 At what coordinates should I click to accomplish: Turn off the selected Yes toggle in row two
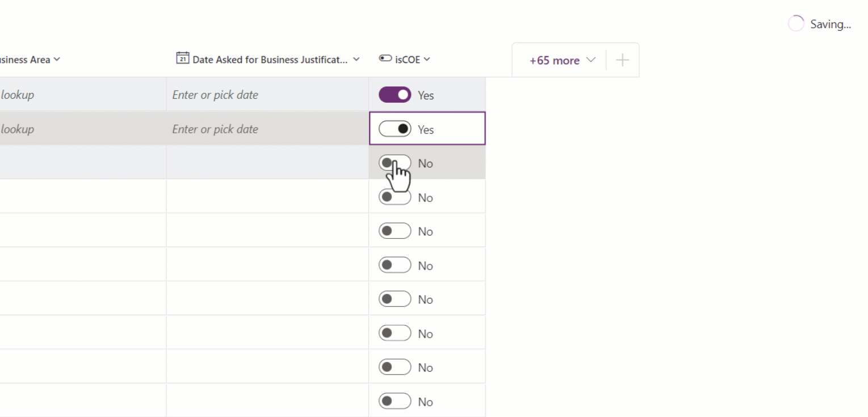pyautogui.click(x=395, y=128)
